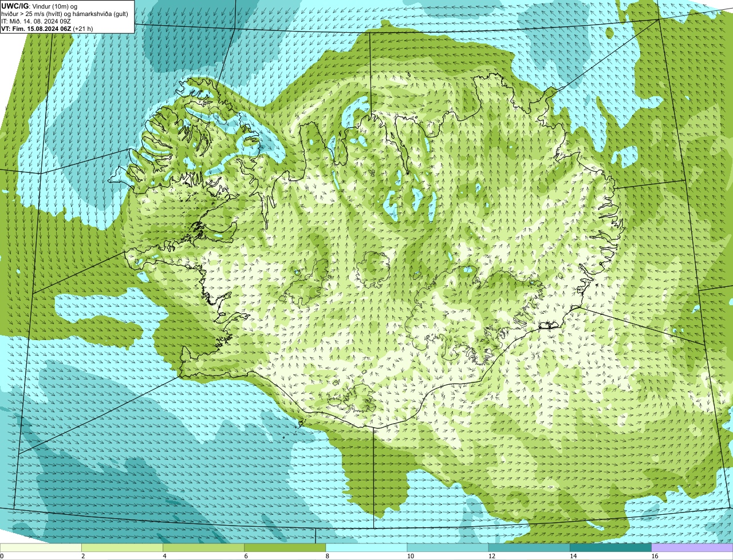The image size is (733, 560).
Task: Click the legend scale label '16'
Action: [655, 556]
